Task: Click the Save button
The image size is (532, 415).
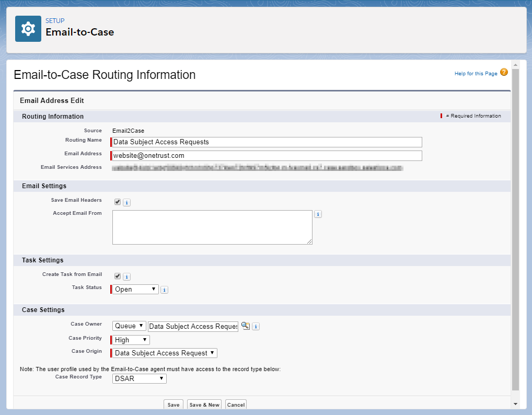Action: [173, 404]
